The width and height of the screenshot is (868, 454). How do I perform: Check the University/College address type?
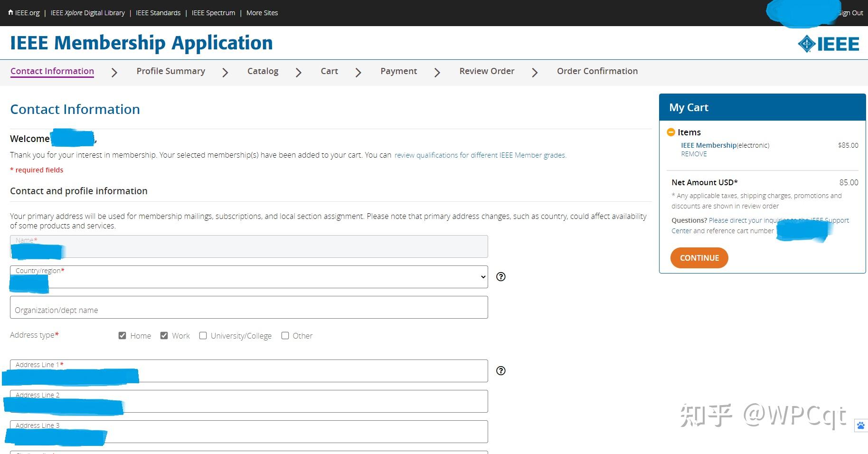coord(203,336)
